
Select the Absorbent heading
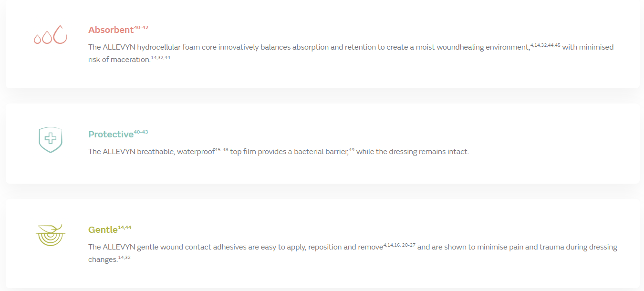click(111, 30)
